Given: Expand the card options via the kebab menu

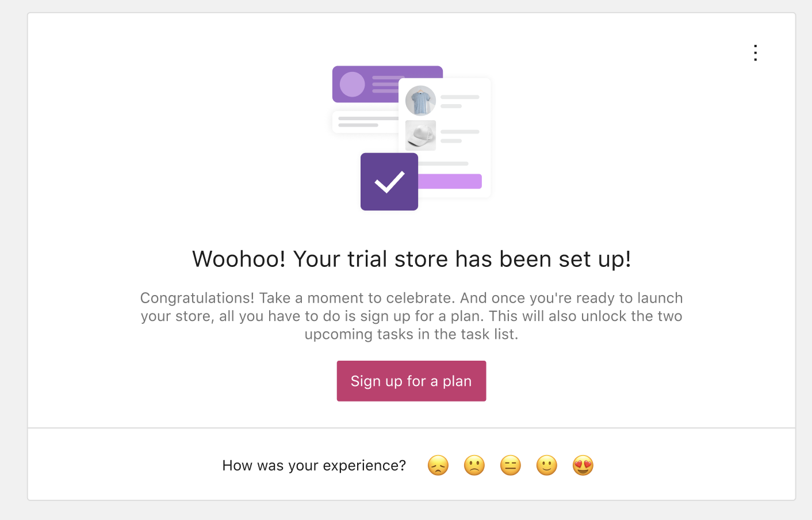Looking at the screenshot, I should [x=755, y=52].
